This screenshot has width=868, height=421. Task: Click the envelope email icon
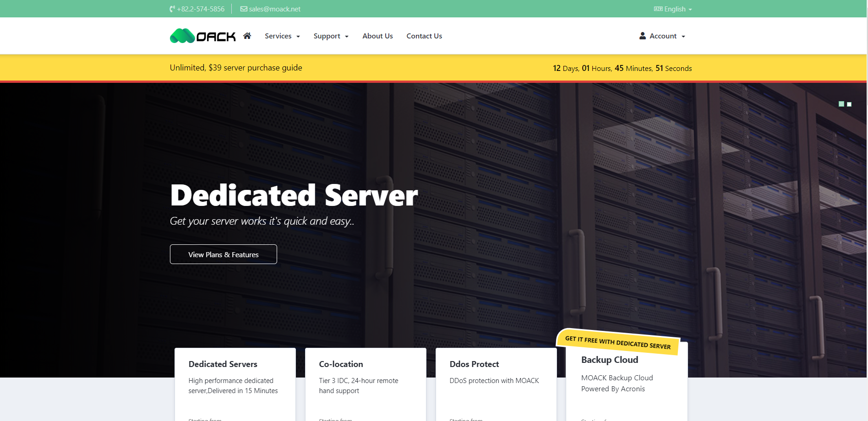pos(244,9)
